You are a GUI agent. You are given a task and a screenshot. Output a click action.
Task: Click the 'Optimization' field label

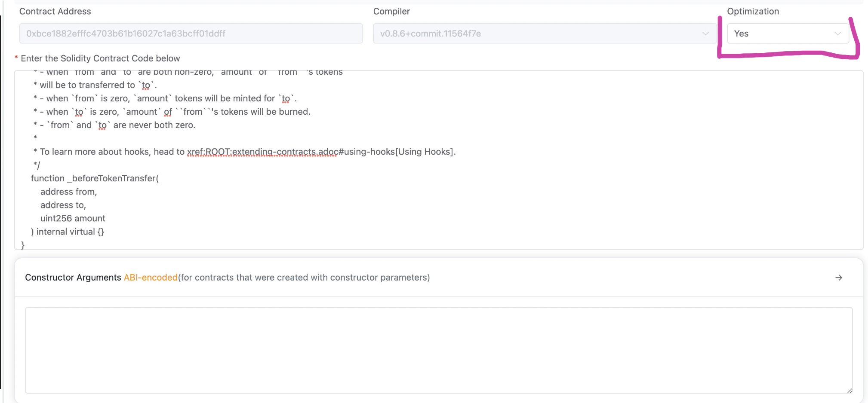point(753,12)
